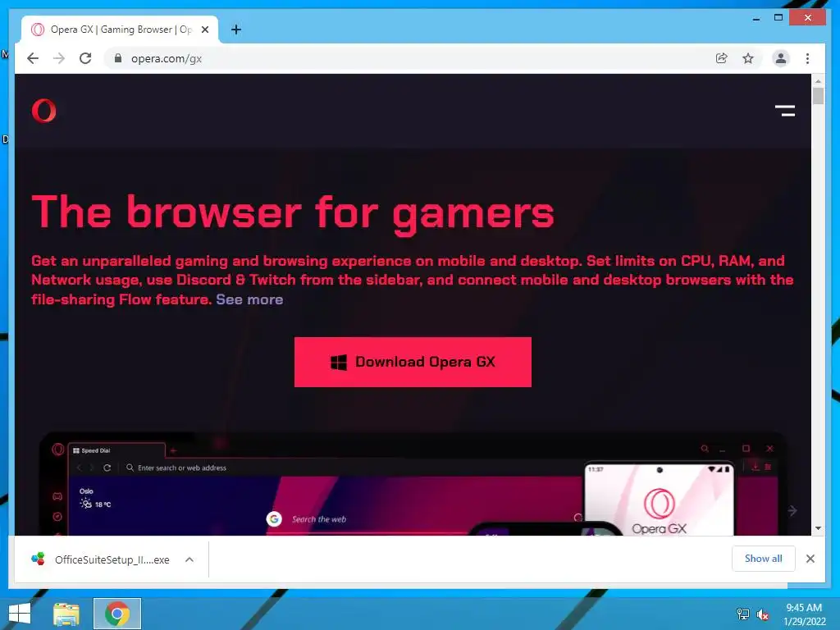The width and height of the screenshot is (840, 630).
Task: Reload the Opera GX page
Action: click(85, 58)
